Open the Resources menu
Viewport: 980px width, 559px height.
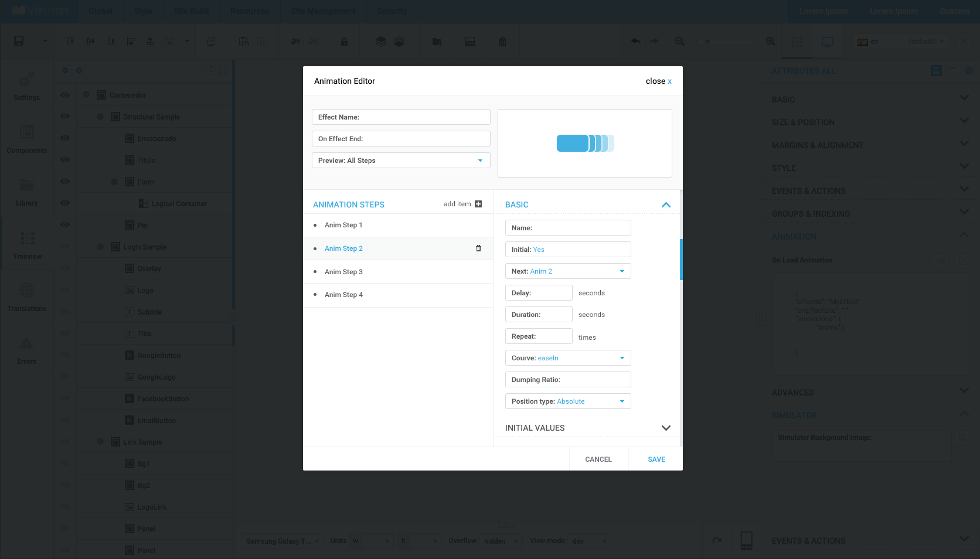(x=250, y=11)
